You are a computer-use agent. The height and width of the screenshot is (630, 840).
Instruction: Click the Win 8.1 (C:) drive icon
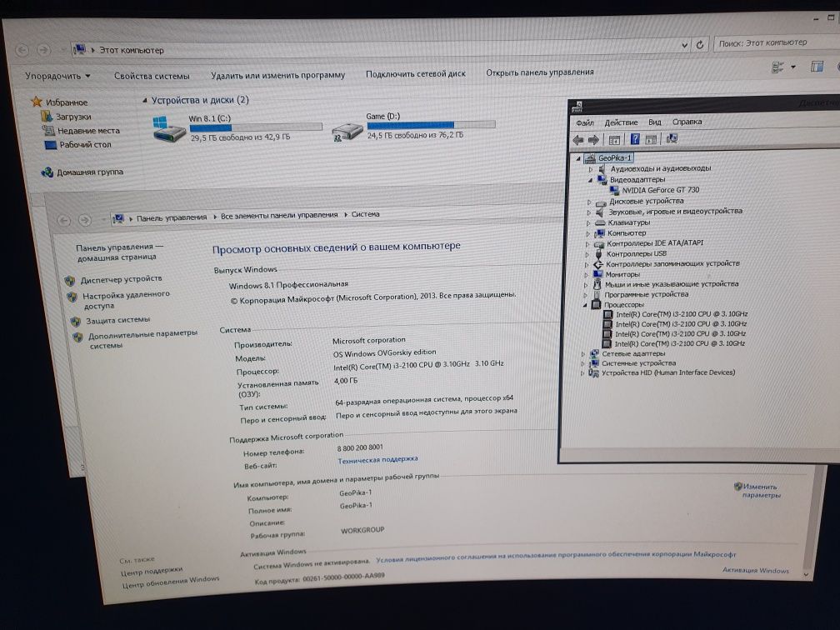coord(168,130)
